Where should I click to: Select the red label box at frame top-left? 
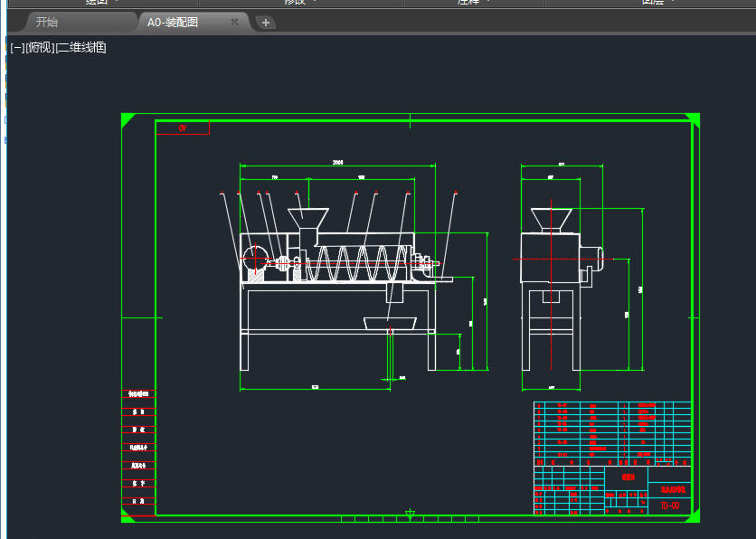click(x=183, y=128)
